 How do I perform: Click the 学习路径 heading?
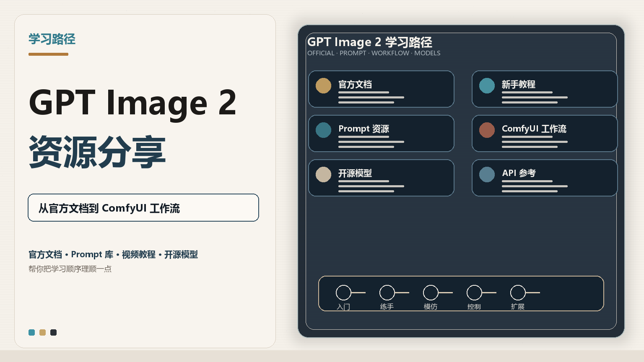[x=52, y=39]
